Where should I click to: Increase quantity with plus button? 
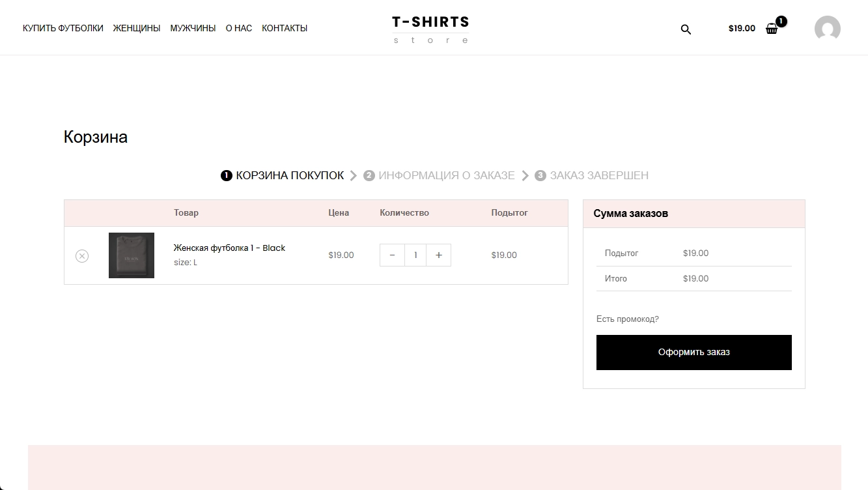[x=438, y=255]
